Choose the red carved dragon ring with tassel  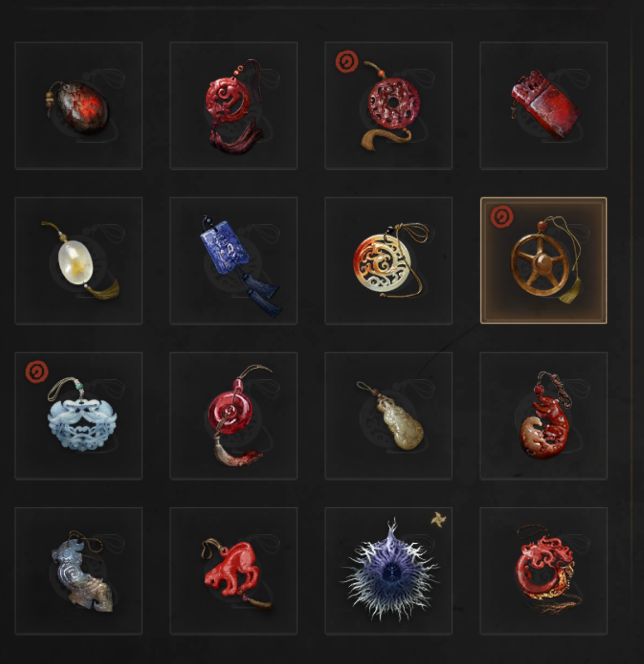tap(233, 106)
